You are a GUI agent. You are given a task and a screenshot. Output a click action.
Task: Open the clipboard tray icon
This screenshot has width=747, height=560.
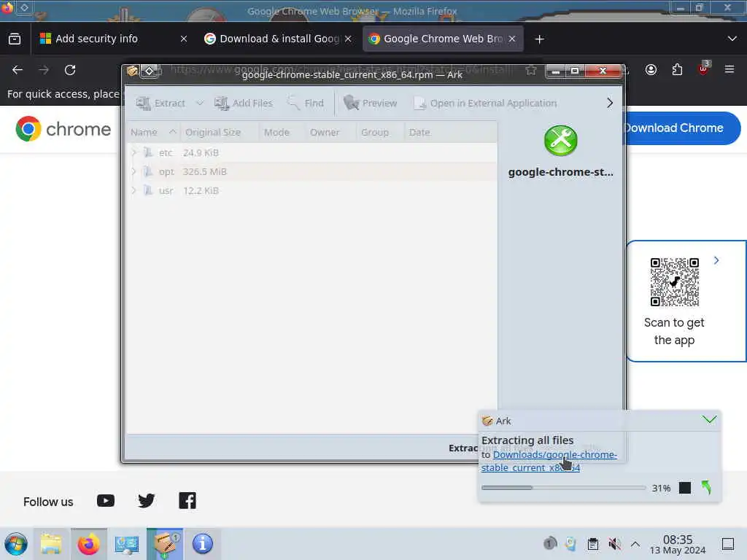pyautogui.click(x=592, y=544)
